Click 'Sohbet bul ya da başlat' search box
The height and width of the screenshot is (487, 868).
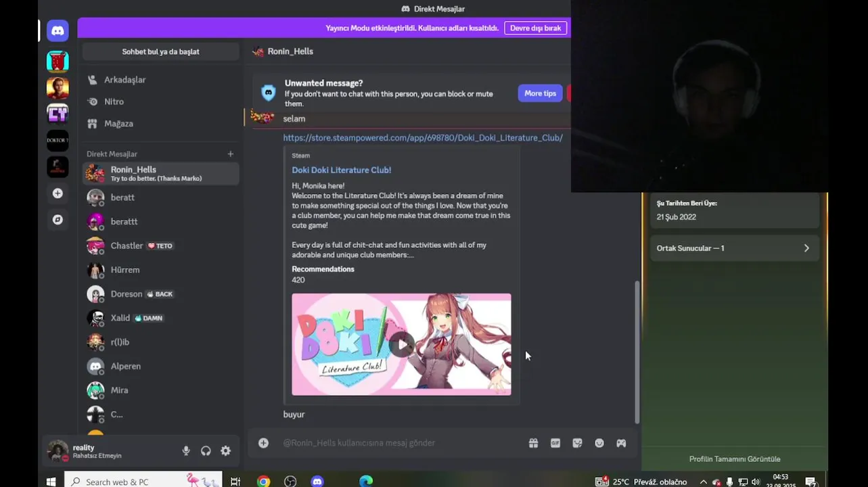(x=160, y=51)
